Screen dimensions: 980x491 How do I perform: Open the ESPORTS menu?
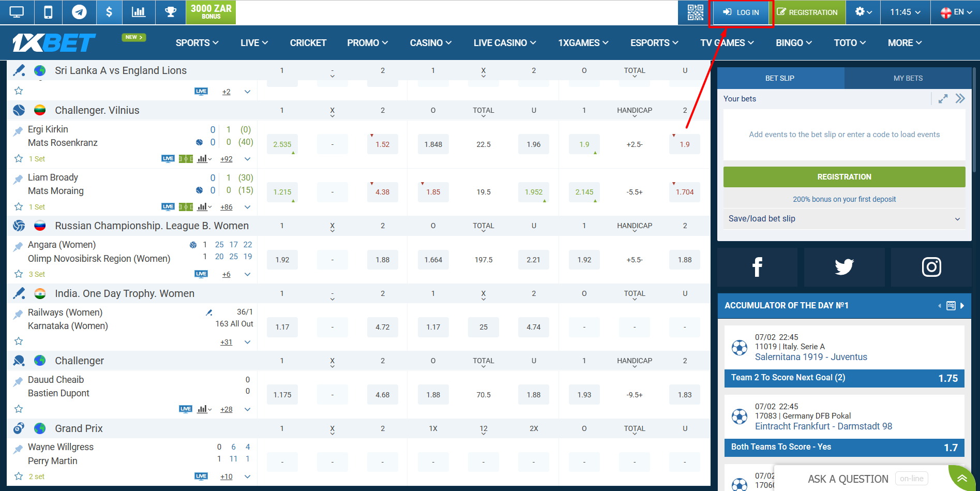point(654,43)
